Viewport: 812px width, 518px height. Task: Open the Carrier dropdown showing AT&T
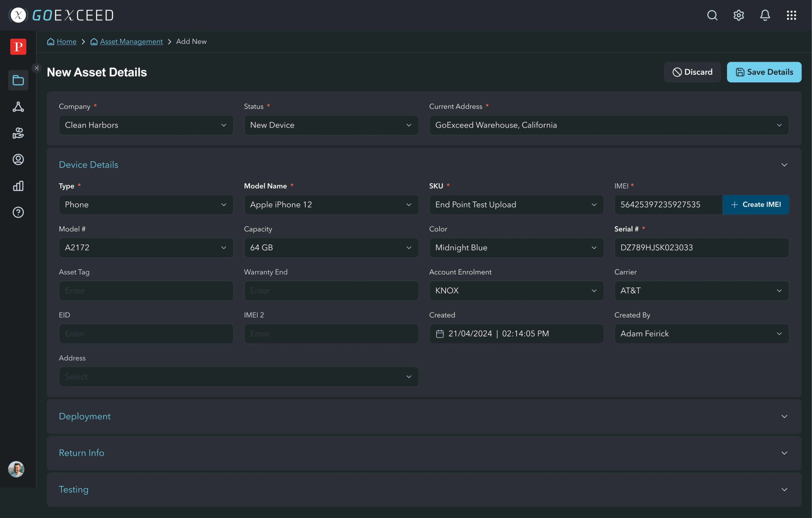701,291
